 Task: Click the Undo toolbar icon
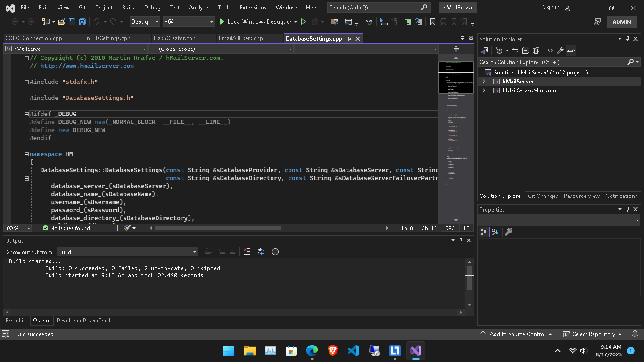click(x=98, y=22)
